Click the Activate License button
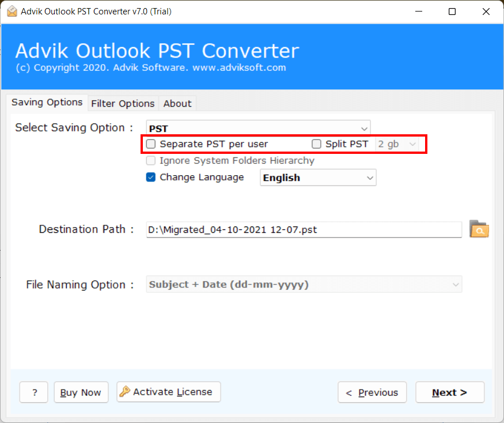The image size is (504, 423). [169, 392]
